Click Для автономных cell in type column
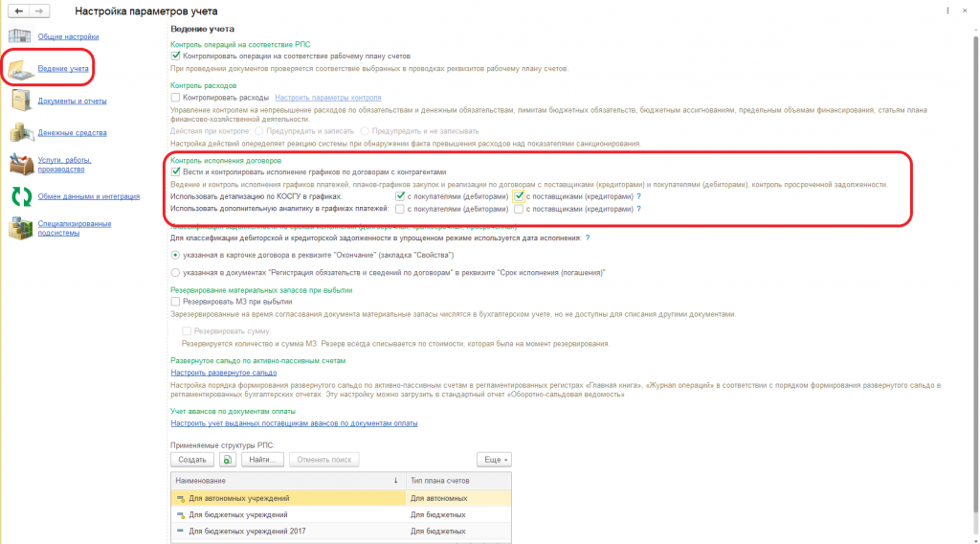 point(458,498)
